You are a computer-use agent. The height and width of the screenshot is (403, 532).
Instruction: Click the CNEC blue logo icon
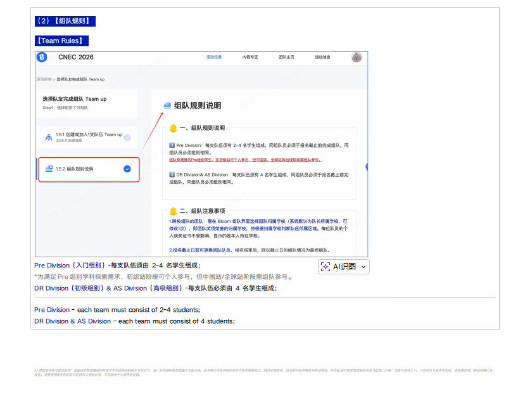click(x=42, y=58)
